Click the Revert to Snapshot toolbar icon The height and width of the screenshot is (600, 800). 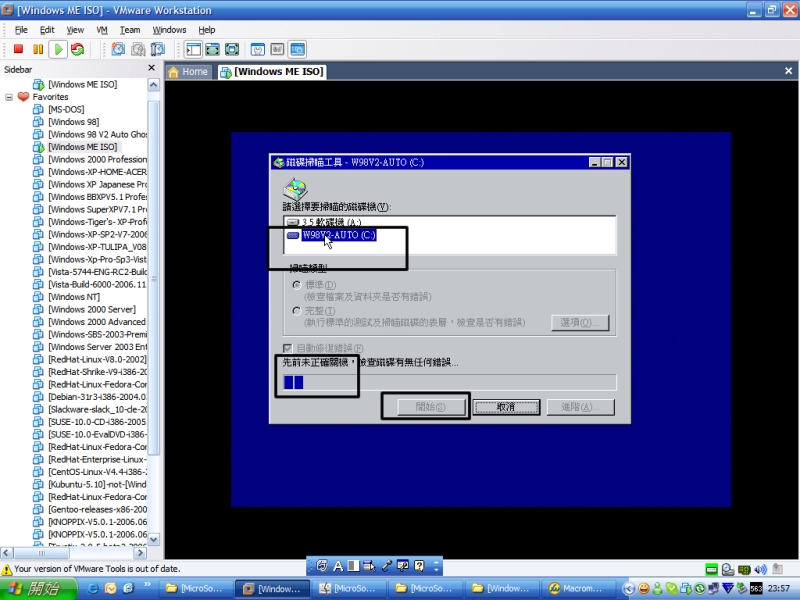click(x=138, y=49)
